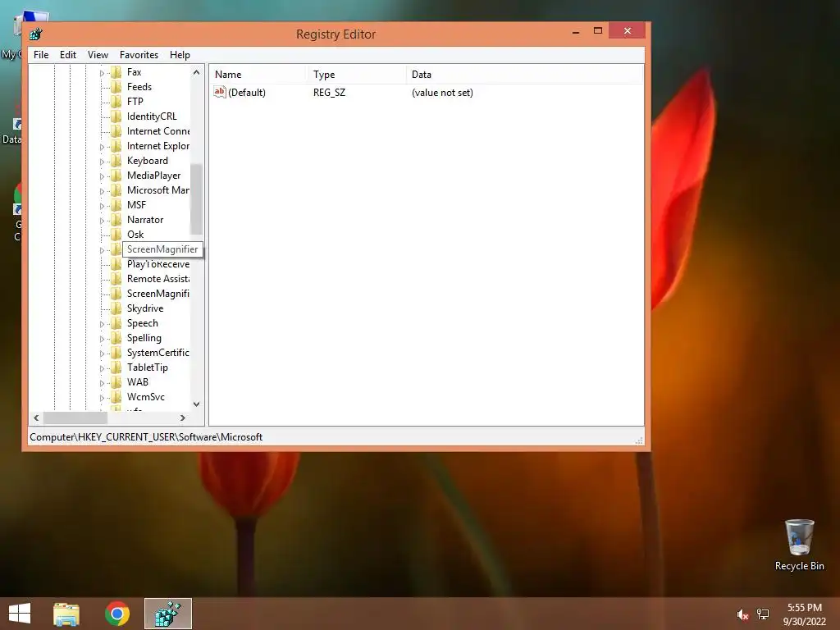Screen dimensions: 840x630
Task: Expand the TabletTip key
Action: (102, 368)
